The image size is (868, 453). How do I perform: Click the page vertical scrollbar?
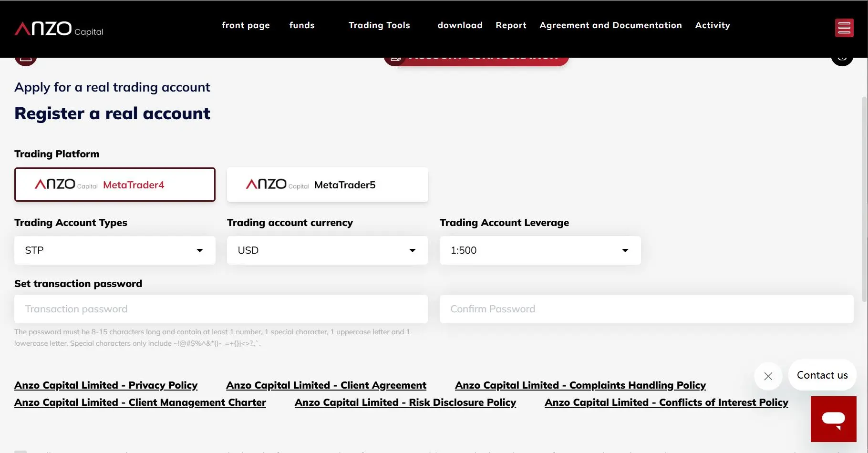(x=864, y=199)
